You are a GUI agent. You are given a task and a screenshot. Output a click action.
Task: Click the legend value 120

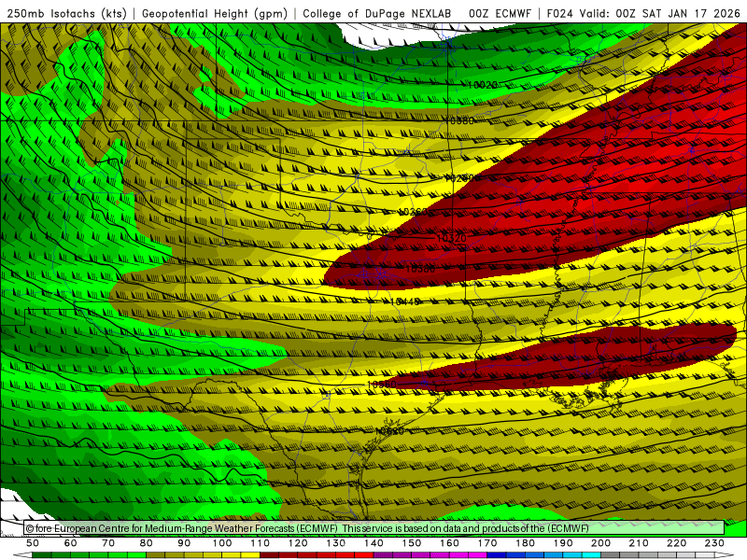click(298, 543)
